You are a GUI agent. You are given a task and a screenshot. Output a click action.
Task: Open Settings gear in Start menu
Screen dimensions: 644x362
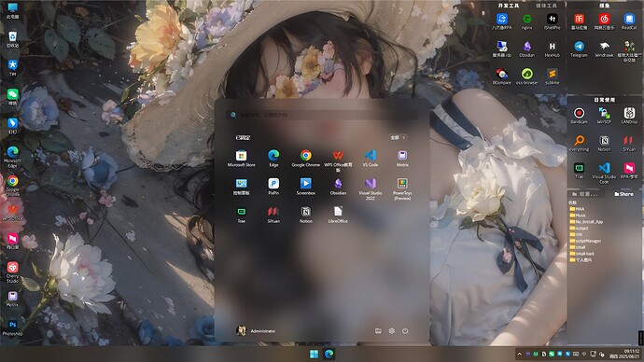tap(391, 331)
